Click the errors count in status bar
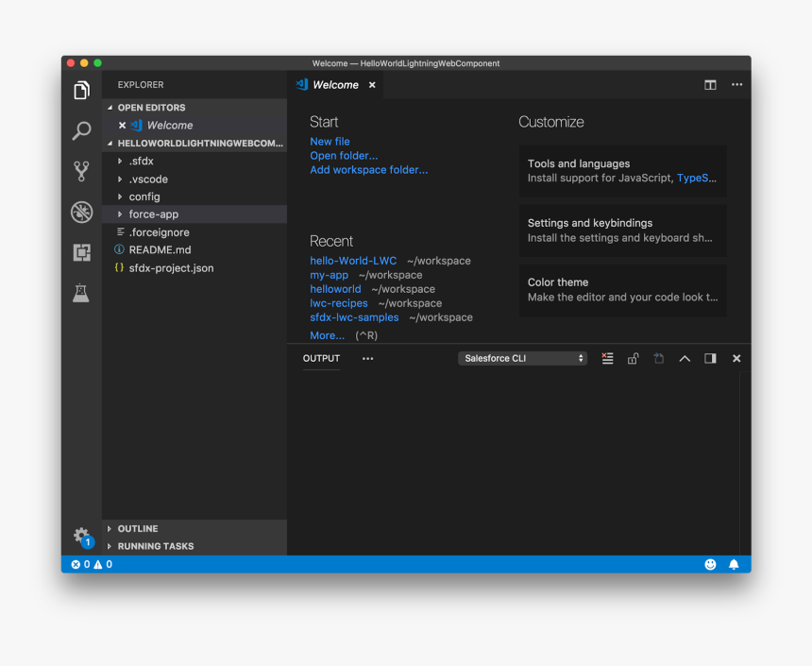 point(80,564)
